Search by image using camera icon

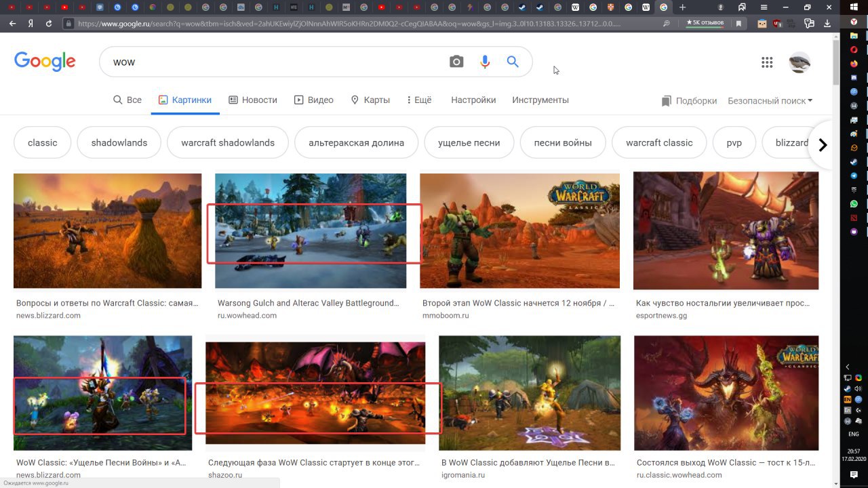point(456,62)
